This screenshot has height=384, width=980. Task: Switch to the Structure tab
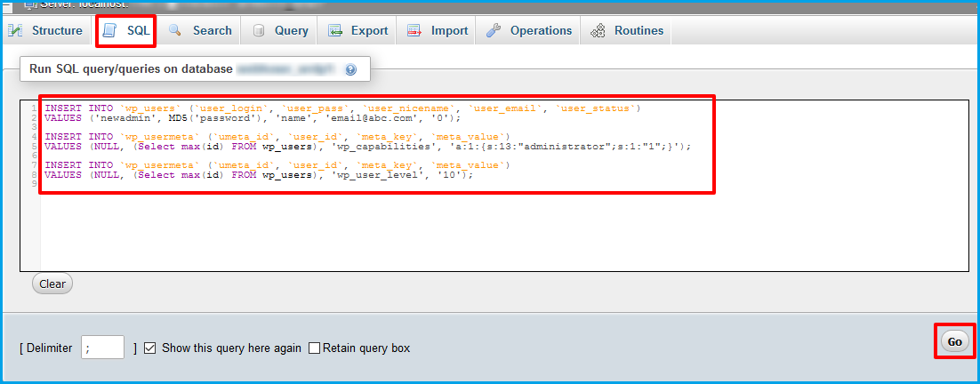(x=57, y=31)
